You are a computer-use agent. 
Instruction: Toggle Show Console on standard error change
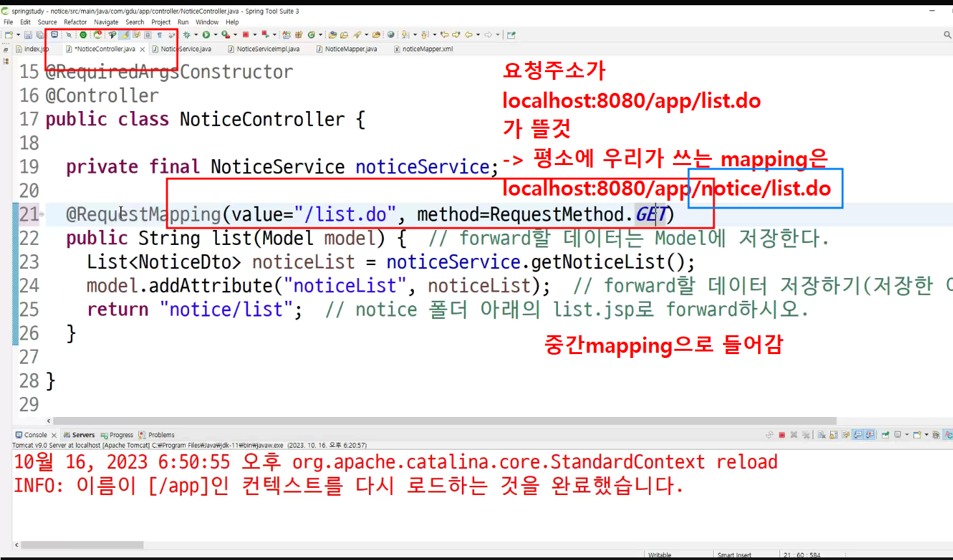click(x=870, y=435)
